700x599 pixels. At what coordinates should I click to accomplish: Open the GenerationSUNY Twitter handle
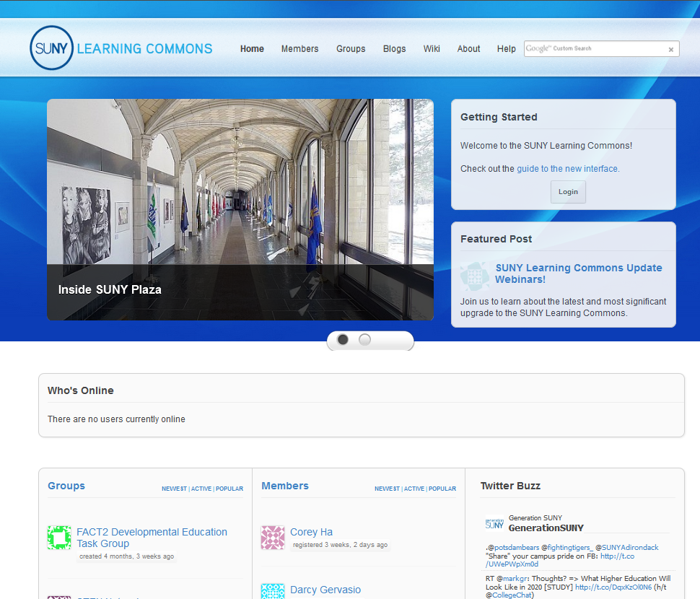(x=546, y=528)
